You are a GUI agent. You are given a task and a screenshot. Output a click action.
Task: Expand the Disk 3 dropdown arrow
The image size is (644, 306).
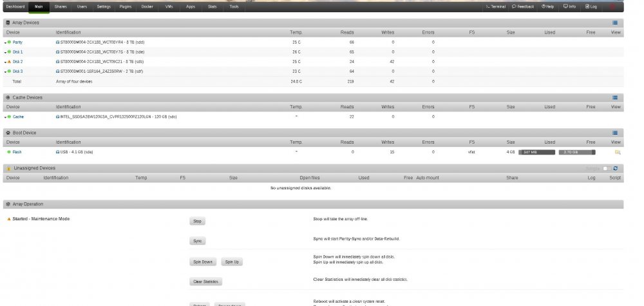(5, 72)
